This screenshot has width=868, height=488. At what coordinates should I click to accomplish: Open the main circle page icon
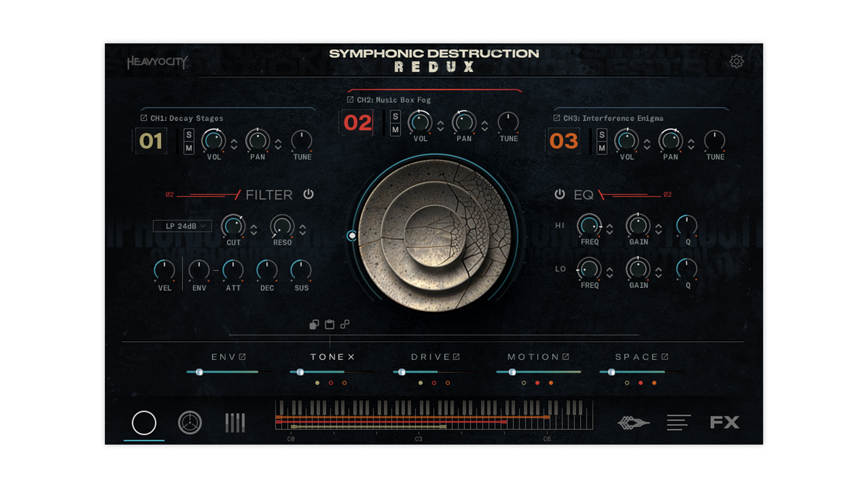coord(144,423)
